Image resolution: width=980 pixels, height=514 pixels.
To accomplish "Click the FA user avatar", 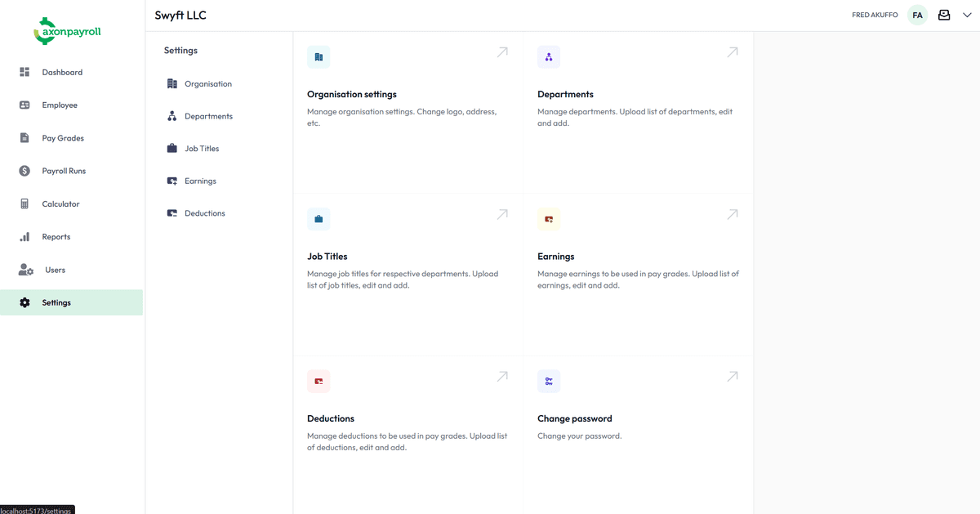I will point(917,15).
